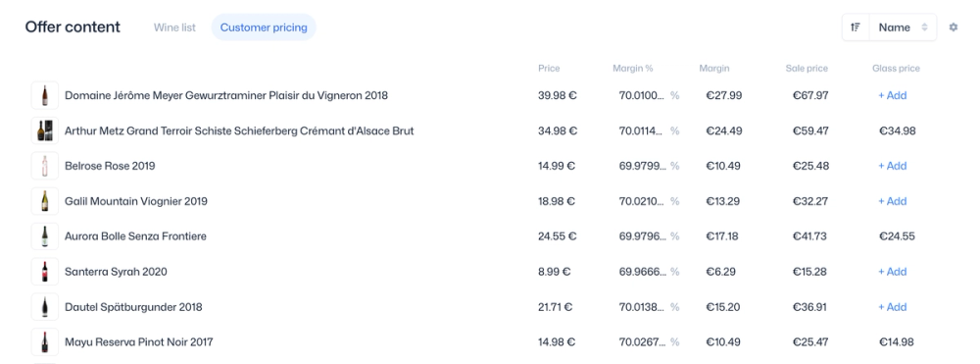Click the Gewurztraminer bottle thumbnail
The width and height of the screenshot is (980, 364).
click(45, 96)
